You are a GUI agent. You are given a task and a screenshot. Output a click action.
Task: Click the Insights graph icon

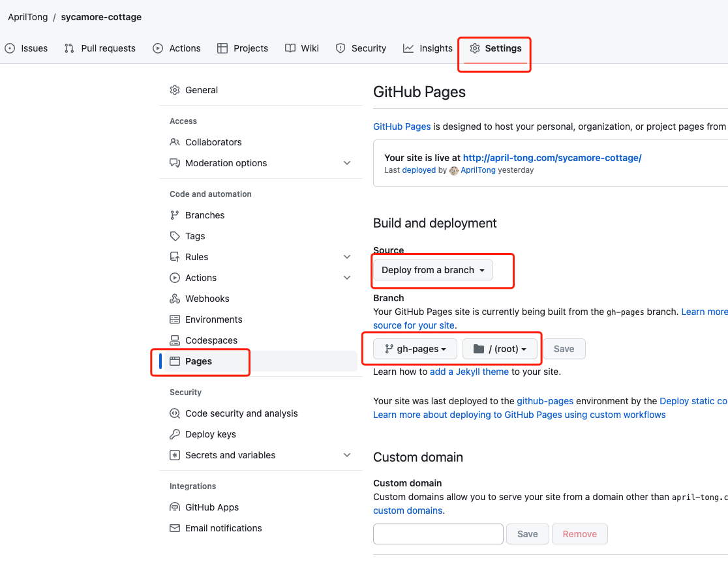(x=408, y=48)
